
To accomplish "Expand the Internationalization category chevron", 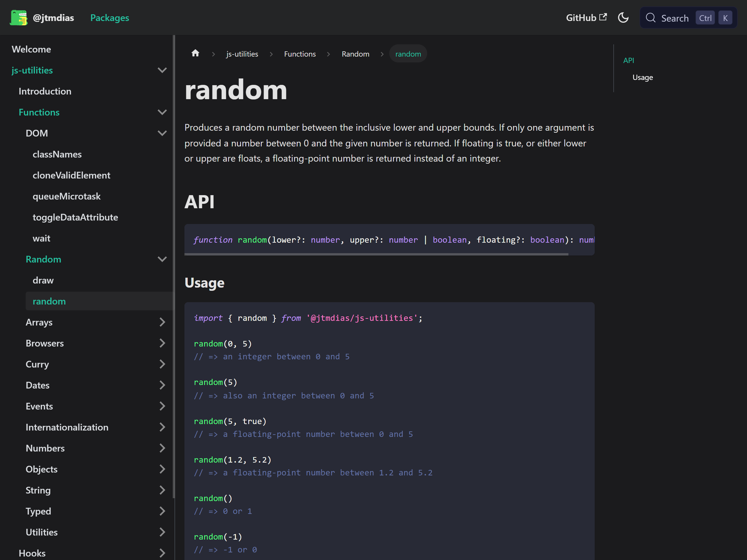I will [162, 427].
